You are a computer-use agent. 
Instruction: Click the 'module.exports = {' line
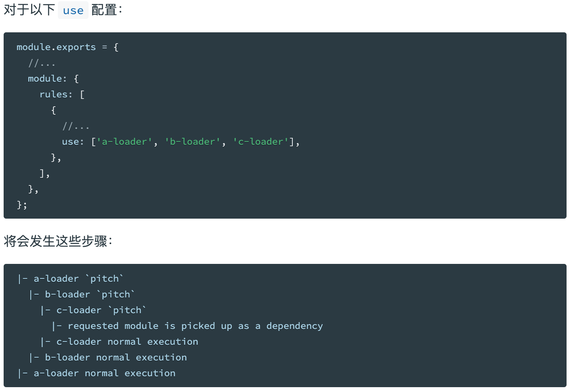pos(68,47)
